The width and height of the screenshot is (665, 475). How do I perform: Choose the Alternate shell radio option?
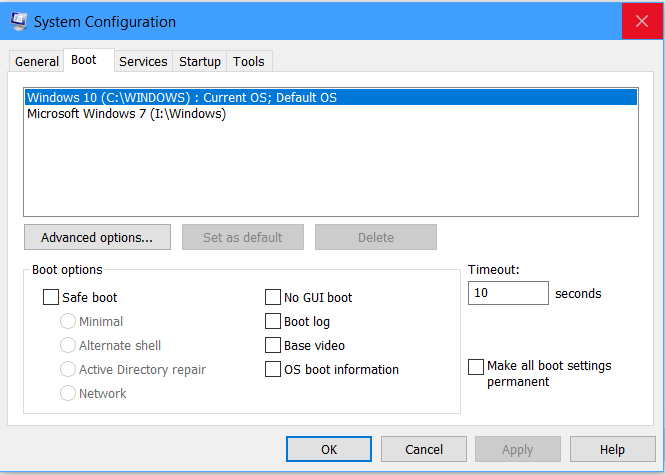(68, 345)
